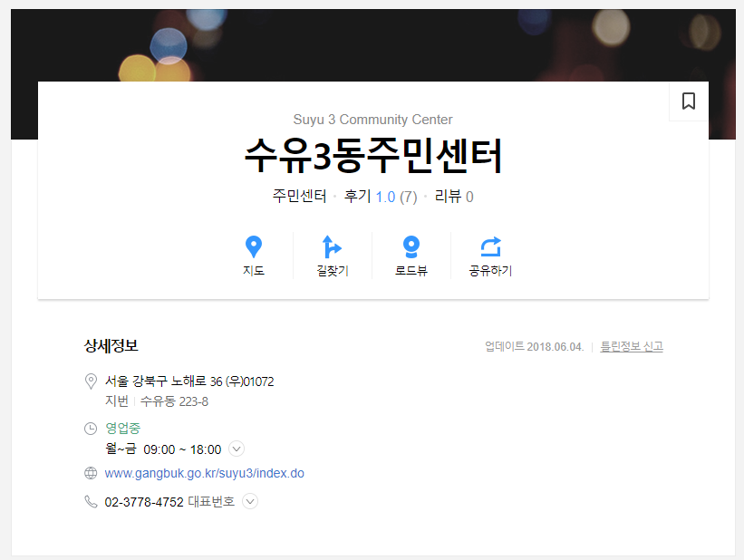Click the 지번 label

[x=117, y=401]
